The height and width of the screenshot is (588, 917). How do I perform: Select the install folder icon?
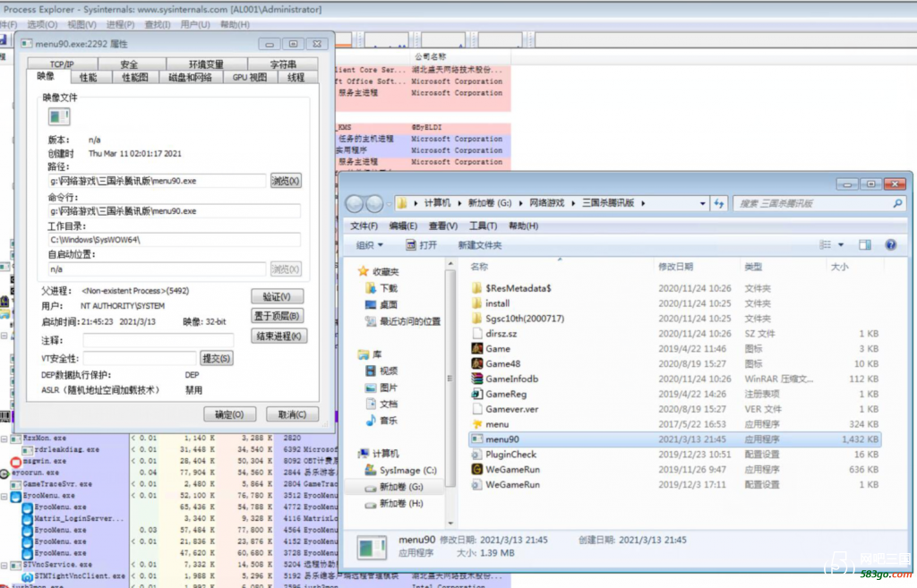(x=476, y=303)
